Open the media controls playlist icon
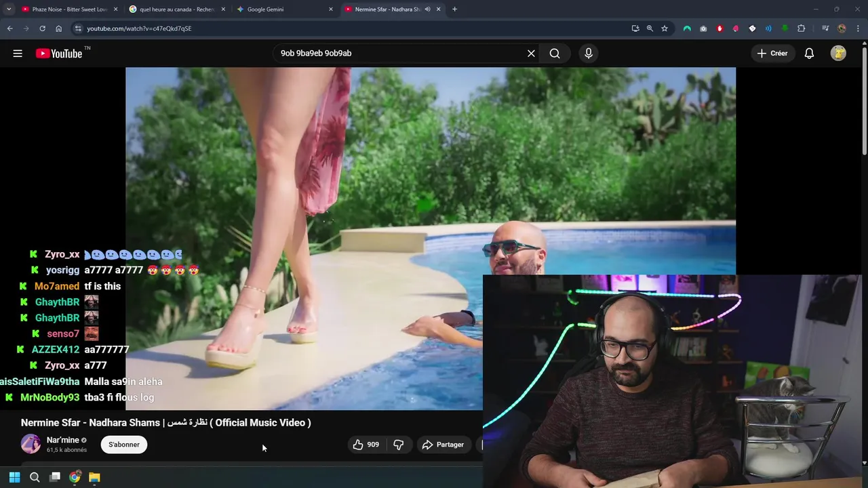868x488 pixels. [825, 28]
